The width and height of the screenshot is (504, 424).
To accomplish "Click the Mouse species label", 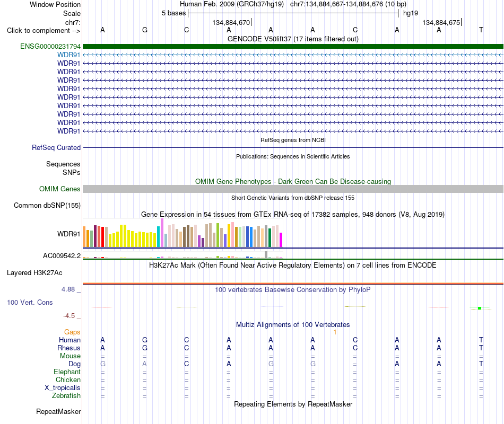I will (x=70, y=356).
